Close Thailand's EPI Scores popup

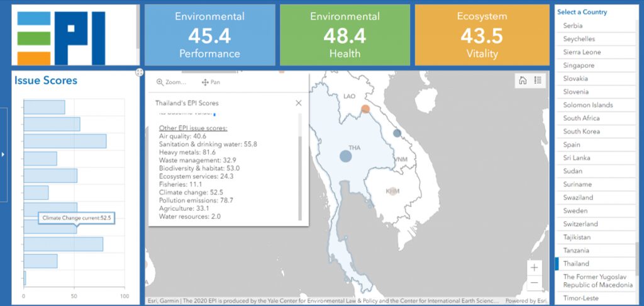click(x=298, y=103)
